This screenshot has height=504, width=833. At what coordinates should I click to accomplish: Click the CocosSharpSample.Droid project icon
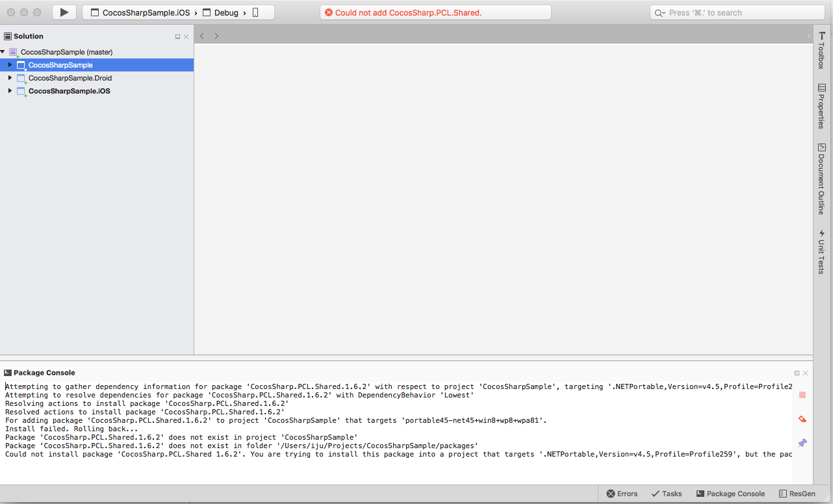(x=21, y=78)
